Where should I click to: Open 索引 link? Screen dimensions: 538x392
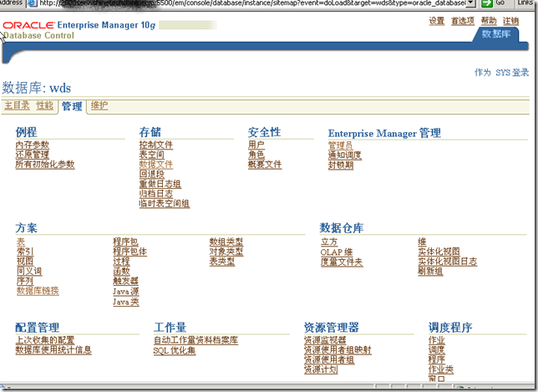[25, 252]
